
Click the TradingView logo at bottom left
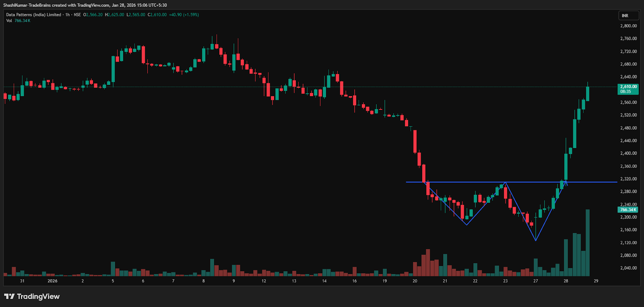pos(32,297)
